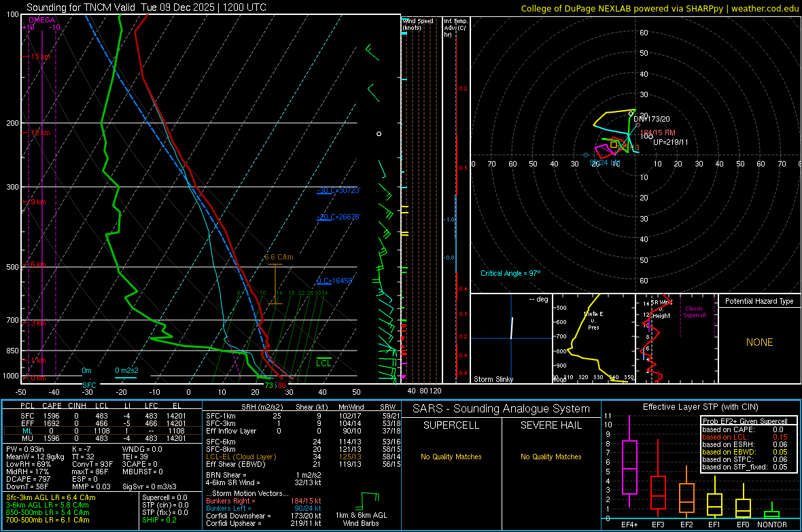Click 'Effective Layer STP (with CIN)' title
This screenshot has height=532, width=802.
[x=700, y=407]
